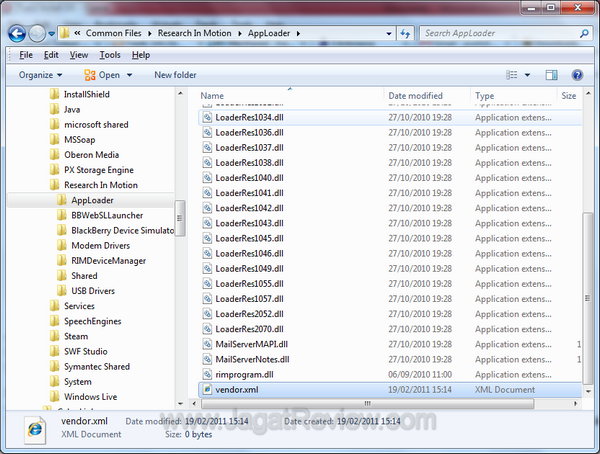The image size is (600, 454).
Task: Click the file list vertical scrollbar thumb
Action: click(588, 298)
